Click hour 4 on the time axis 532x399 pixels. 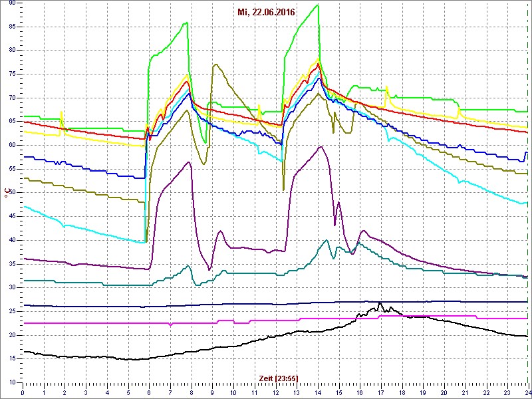(x=107, y=392)
